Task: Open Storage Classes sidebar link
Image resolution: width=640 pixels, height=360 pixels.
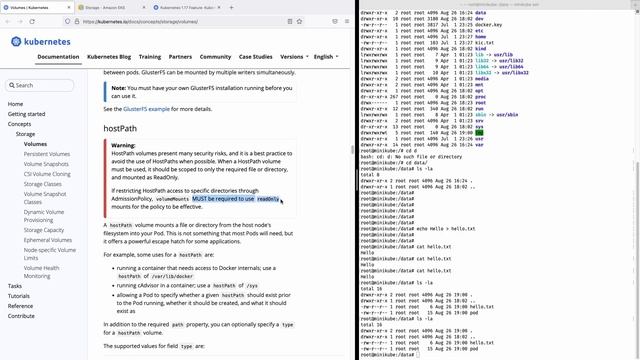Action: click(42, 184)
